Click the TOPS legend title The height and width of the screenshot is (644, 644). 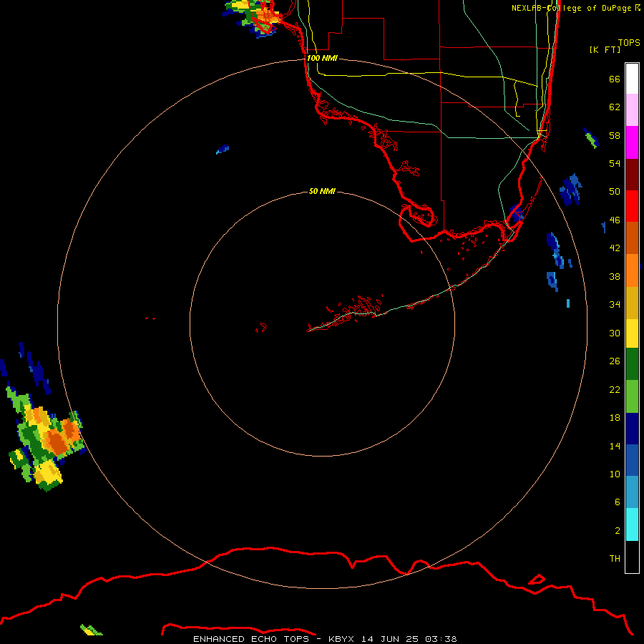[x=629, y=42]
